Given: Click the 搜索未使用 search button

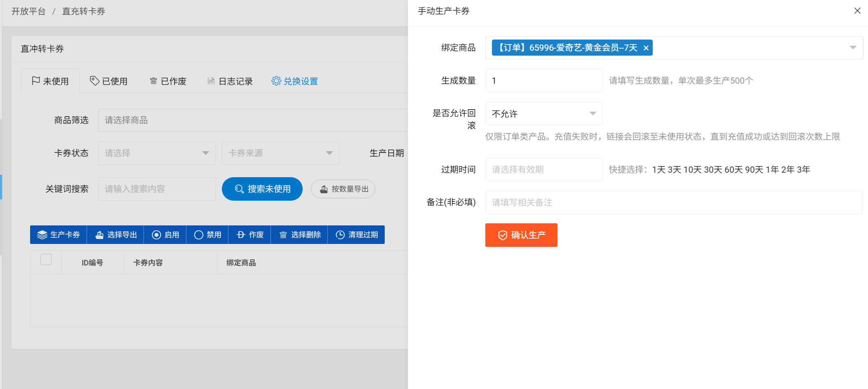Looking at the screenshot, I should (262, 189).
